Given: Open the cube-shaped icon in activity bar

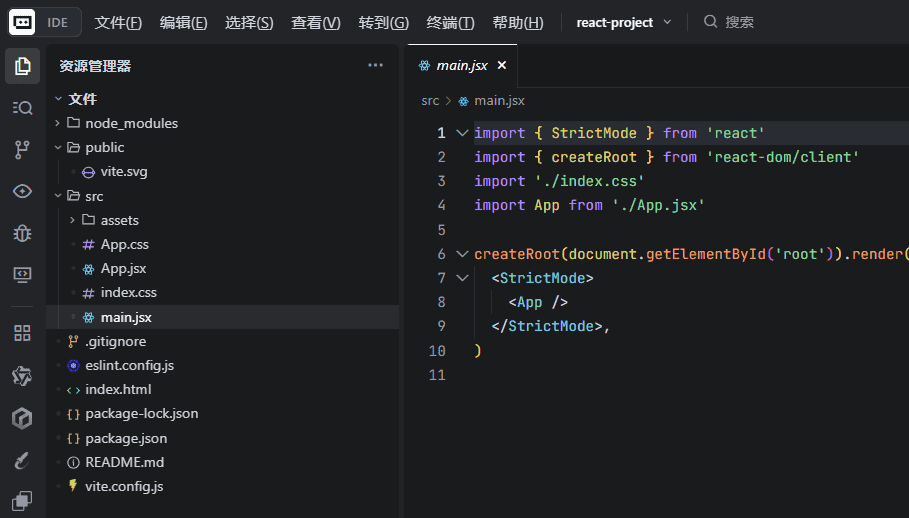Looking at the screenshot, I should [23, 418].
